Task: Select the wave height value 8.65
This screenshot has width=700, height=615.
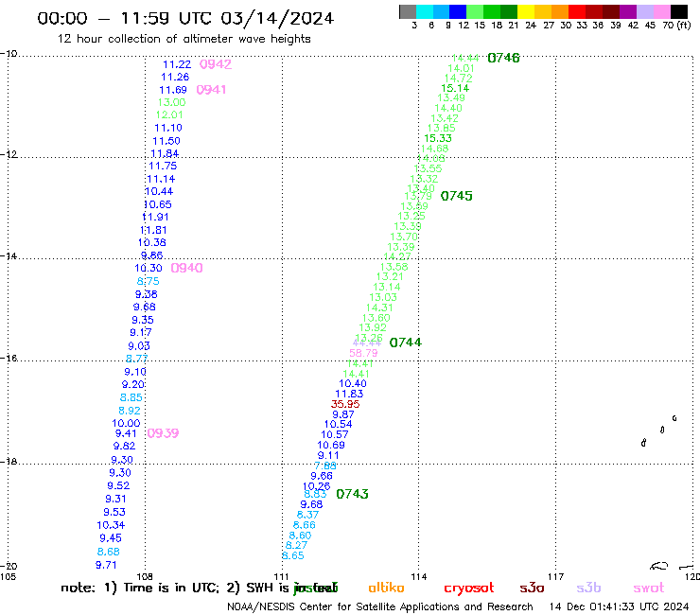Action: pyautogui.click(x=293, y=556)
